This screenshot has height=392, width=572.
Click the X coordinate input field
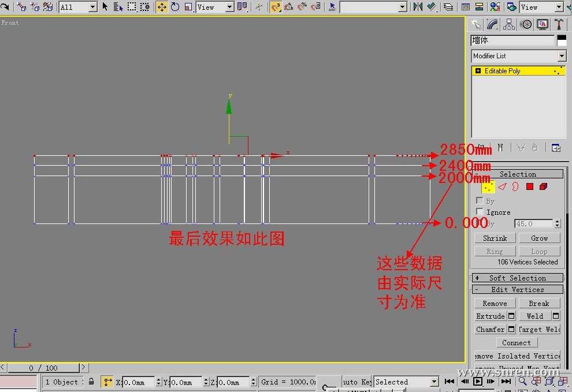point(138,382)
